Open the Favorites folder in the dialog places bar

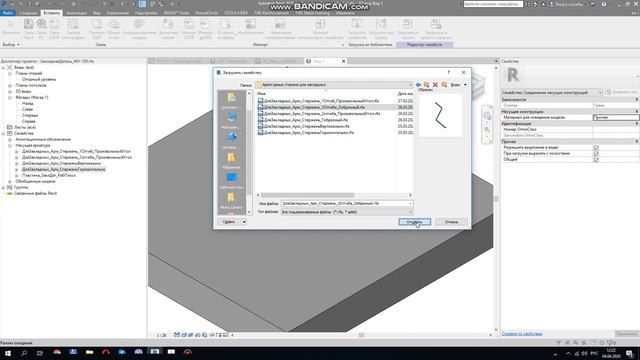(231, 160)
